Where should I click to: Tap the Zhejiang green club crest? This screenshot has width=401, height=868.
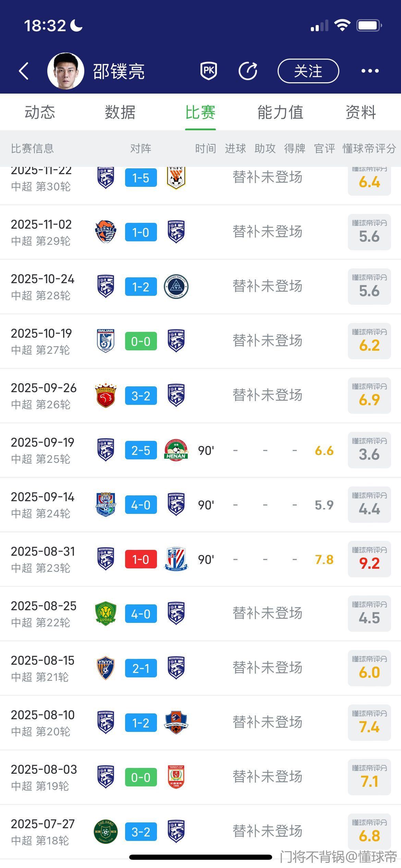106,832
